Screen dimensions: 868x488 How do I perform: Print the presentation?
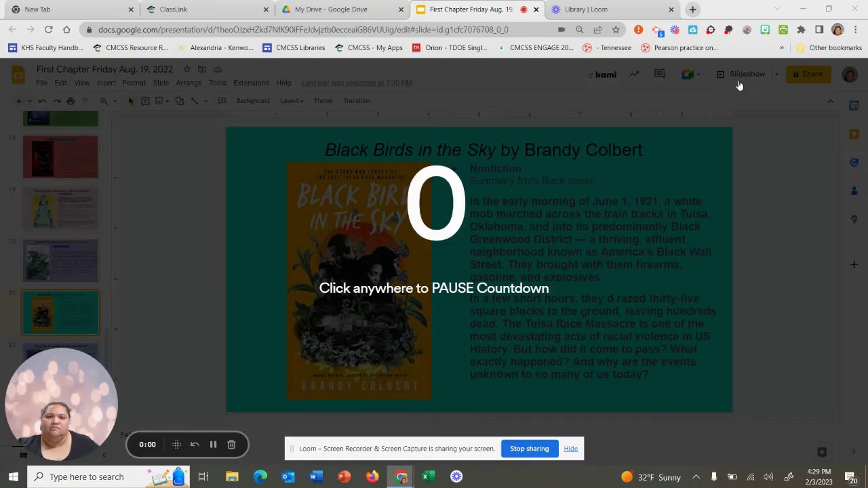tap(71, 101)
